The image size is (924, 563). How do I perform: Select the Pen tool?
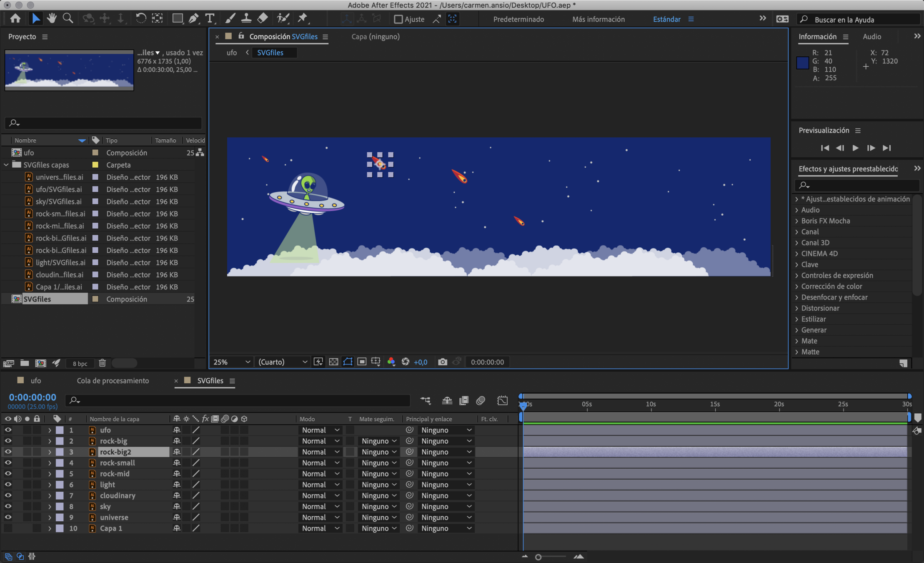[x=193, y=19]
